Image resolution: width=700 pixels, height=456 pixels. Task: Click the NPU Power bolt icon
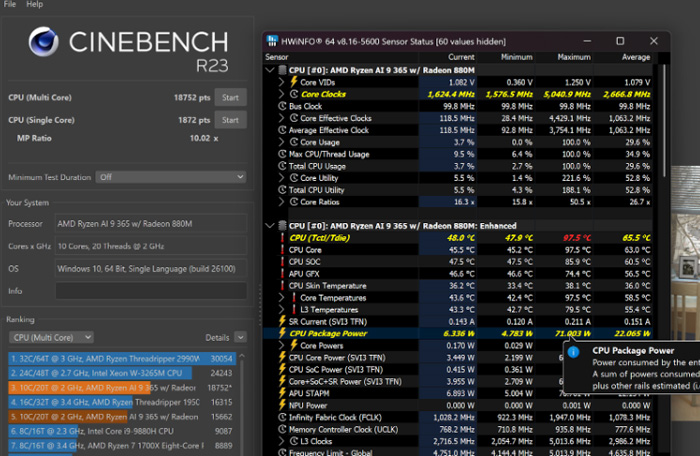(x=282, y=405)
